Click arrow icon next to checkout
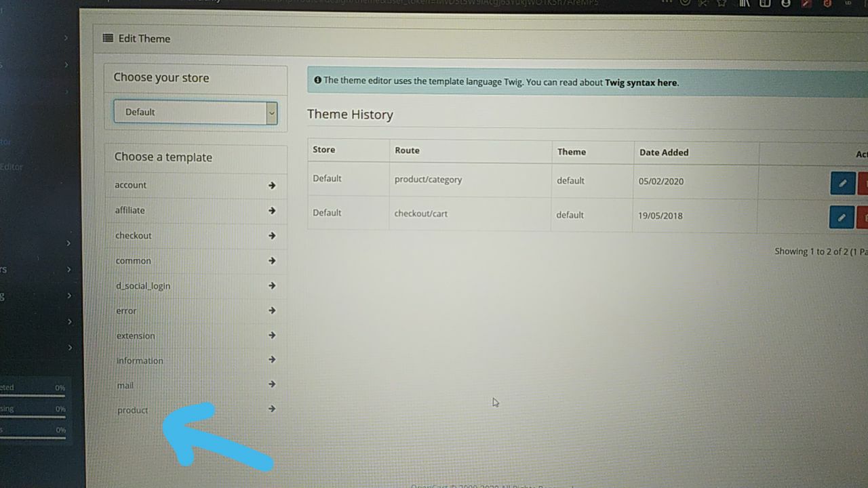The height and width of the screenshot is (488, 868). point(272,235)
